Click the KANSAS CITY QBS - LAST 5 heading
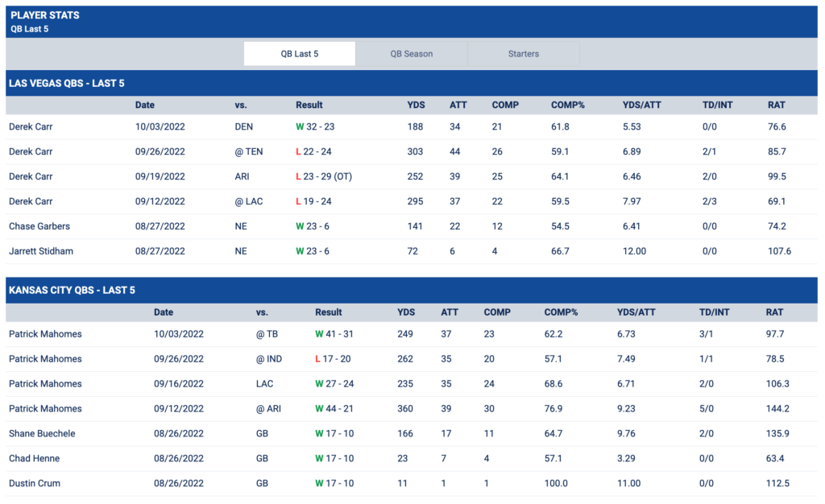The image size is (825, 504). click(72, 291)
